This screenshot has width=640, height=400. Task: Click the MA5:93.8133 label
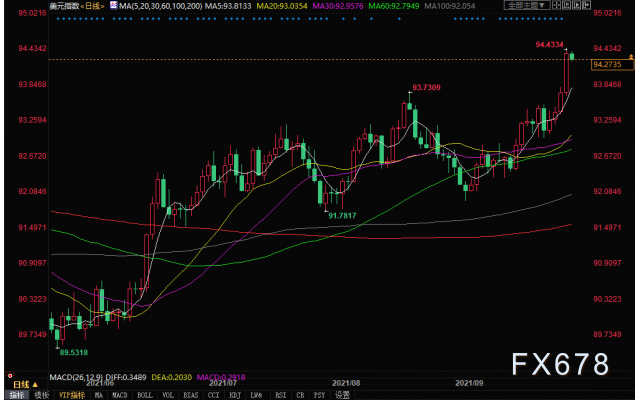click(228, 6)
